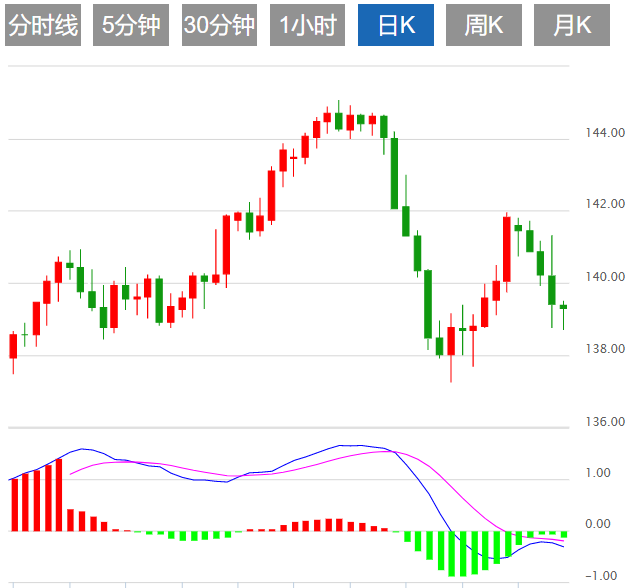The height and width of the screenshot is (588, 629).
Task: Select the 5分钟 interval tab
Action: (131, 25)
